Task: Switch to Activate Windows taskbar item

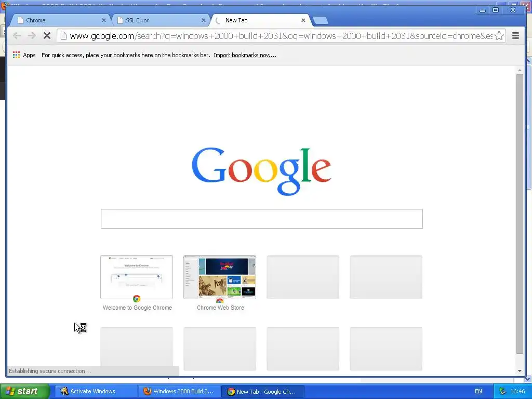Action: click(96, 391)
